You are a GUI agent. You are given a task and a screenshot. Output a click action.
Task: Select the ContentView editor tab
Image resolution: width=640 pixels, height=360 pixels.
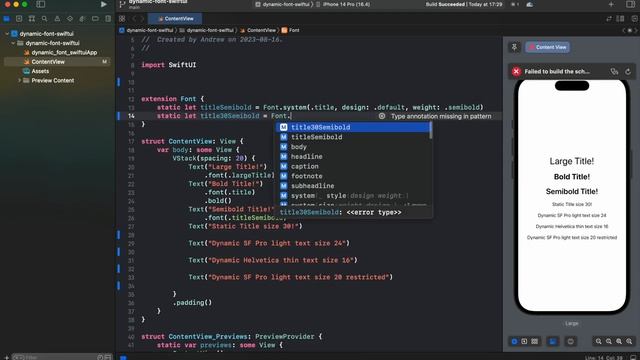tap(175, 19)
